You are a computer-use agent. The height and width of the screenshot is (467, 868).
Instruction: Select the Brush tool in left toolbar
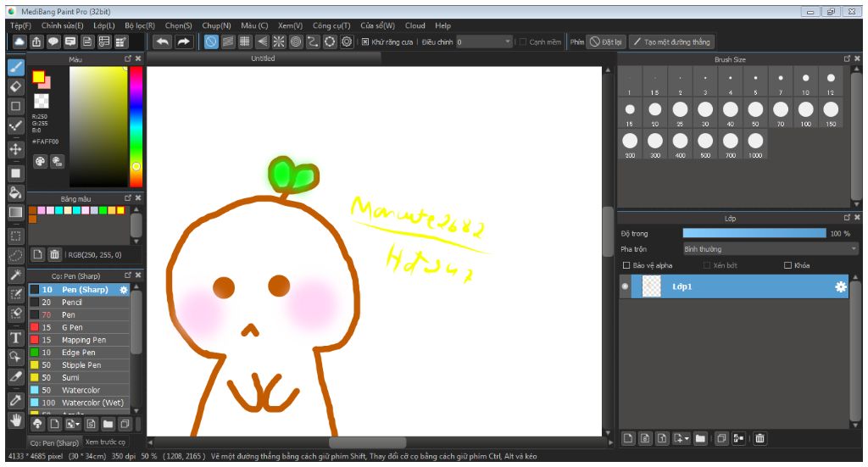click(x=15, y=68)
